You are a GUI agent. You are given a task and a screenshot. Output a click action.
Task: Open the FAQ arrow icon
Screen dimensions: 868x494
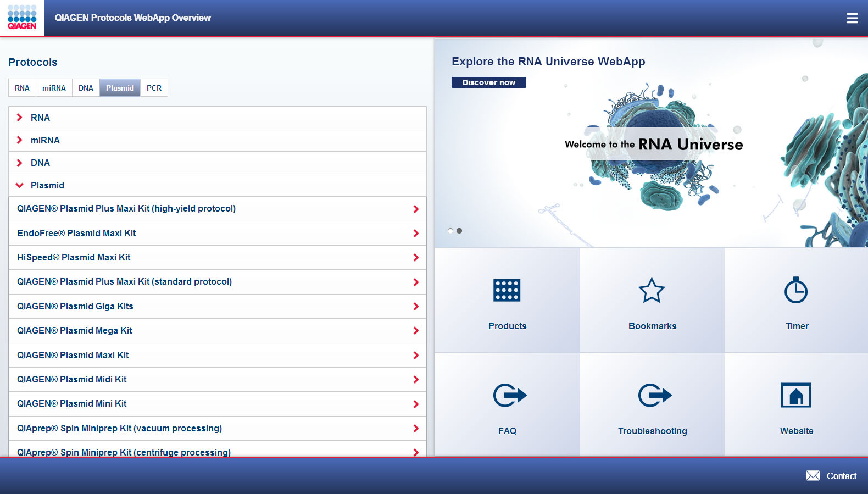point(509,395)
